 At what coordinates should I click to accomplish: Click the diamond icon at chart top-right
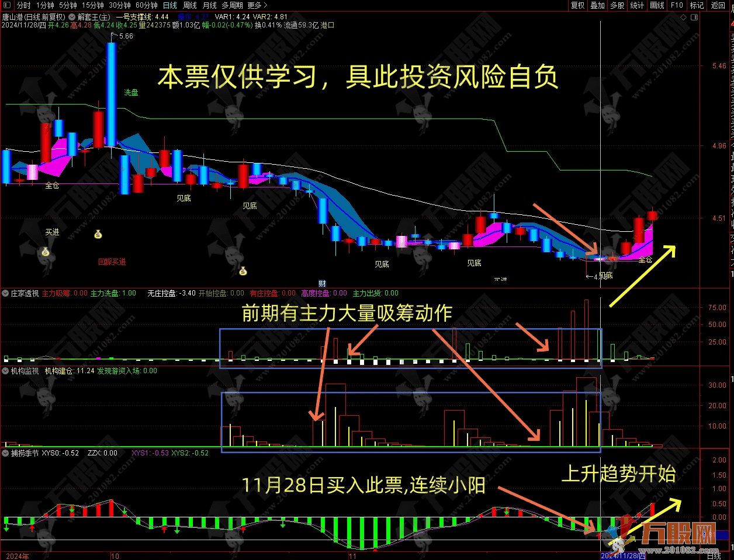click(684, 18)
